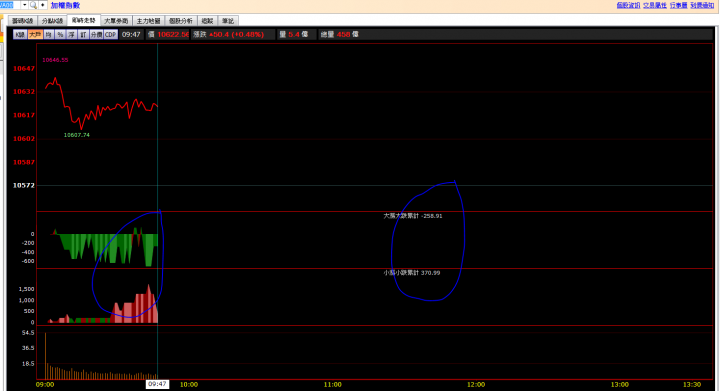This screenshot has width=720, height=391.
Task: Click the 總量 458 億 total volume readout
Action: [x=339, y=34]
